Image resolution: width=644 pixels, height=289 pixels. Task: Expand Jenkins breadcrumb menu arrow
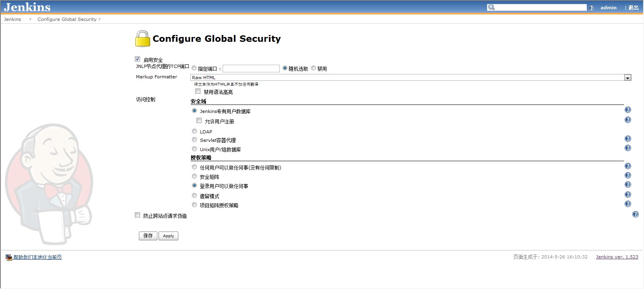pos(30,19)
